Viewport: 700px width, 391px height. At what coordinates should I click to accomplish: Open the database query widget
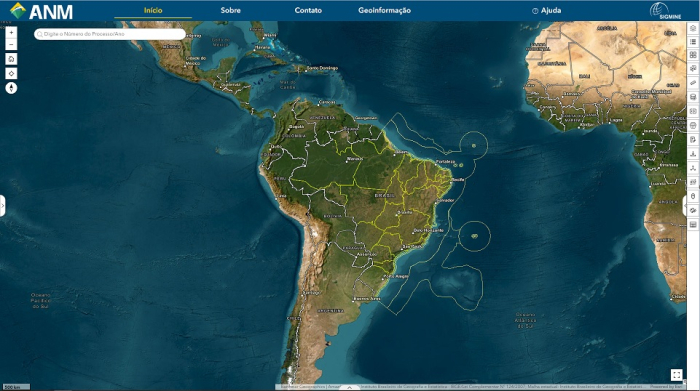point(693,97)
